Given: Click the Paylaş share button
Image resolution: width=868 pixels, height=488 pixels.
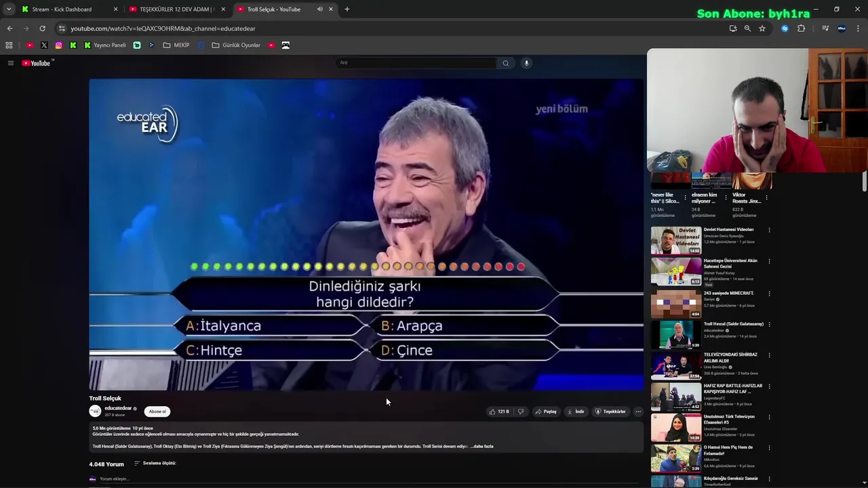Looking at the screenshot, I should pos(546,411).
